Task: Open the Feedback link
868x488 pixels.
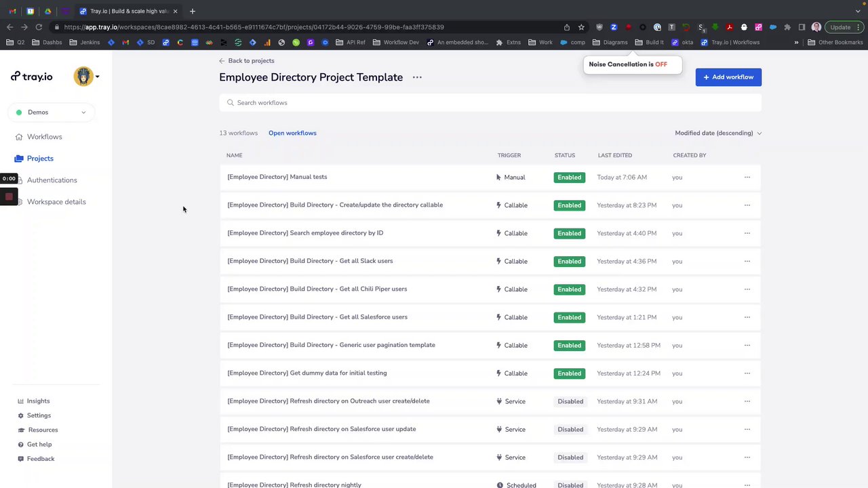Action: pyautogui.click(x=41, y=459)
